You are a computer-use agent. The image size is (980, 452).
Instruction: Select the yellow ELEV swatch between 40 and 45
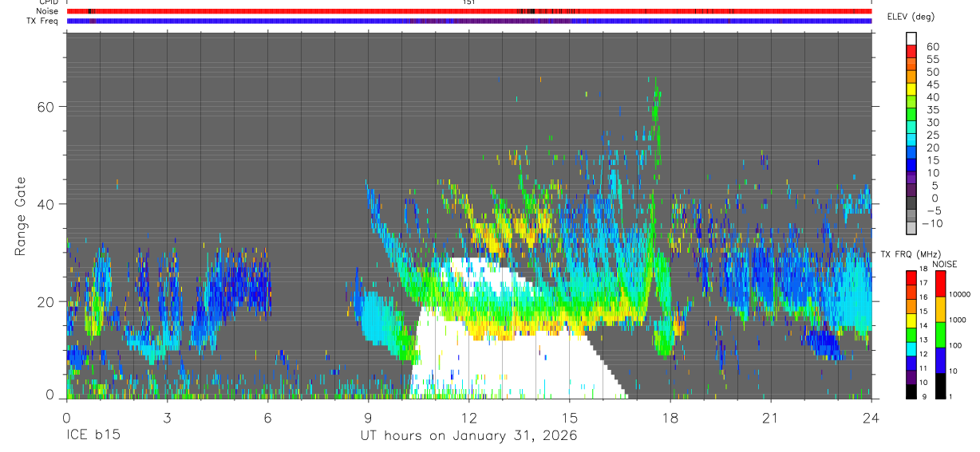click(x=912, y=90)
